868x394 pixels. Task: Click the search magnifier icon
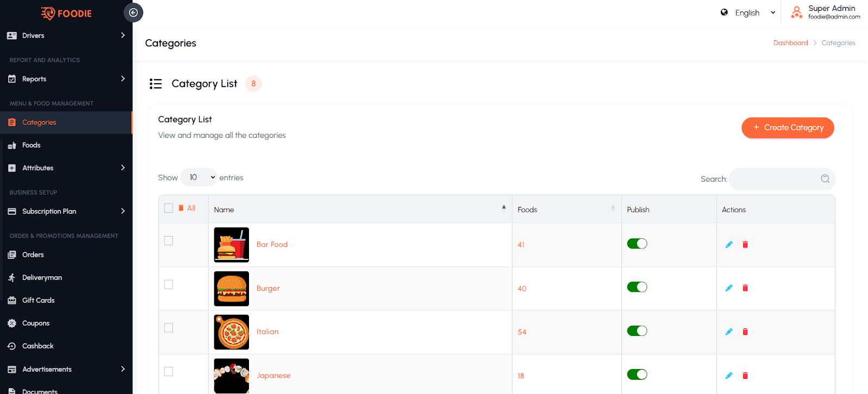[x=825, y=179]
